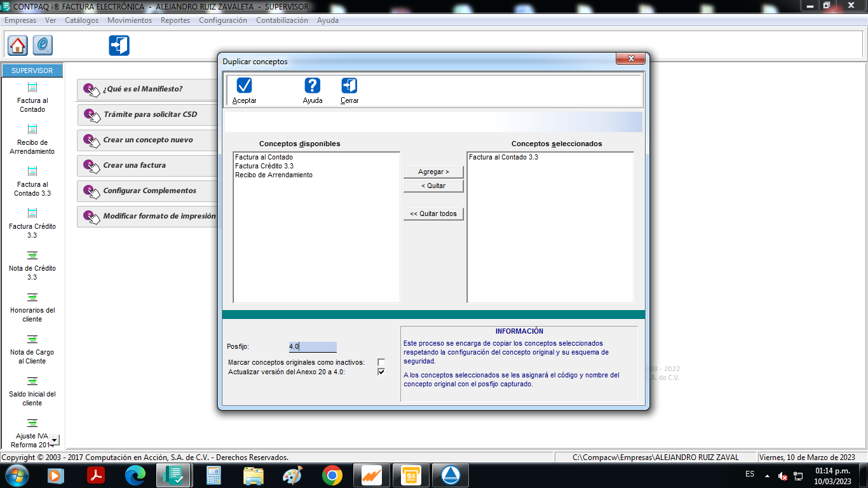This screenshot has height=488, width=868.
Task: Click the Posfijo input field
Action: tap(312, 347)
